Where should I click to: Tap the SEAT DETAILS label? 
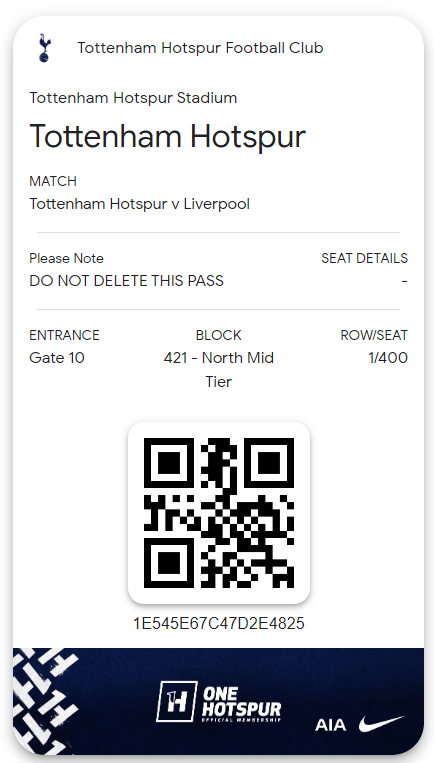364,258
